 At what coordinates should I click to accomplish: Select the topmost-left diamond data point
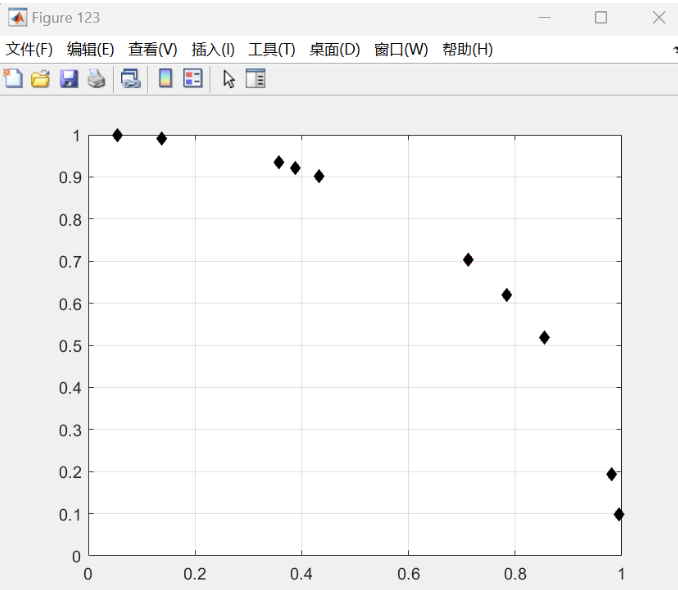(117, 135)
